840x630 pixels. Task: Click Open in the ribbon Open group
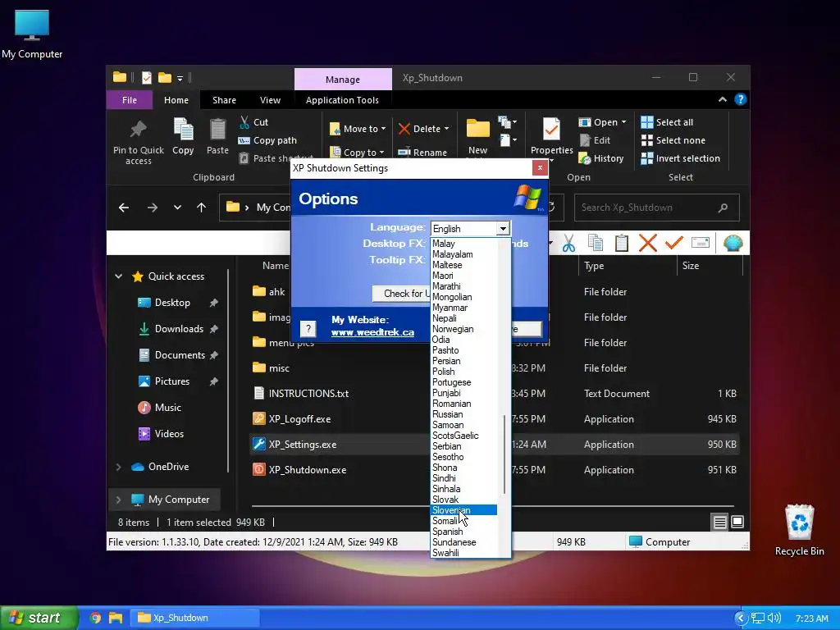[602, 122]
